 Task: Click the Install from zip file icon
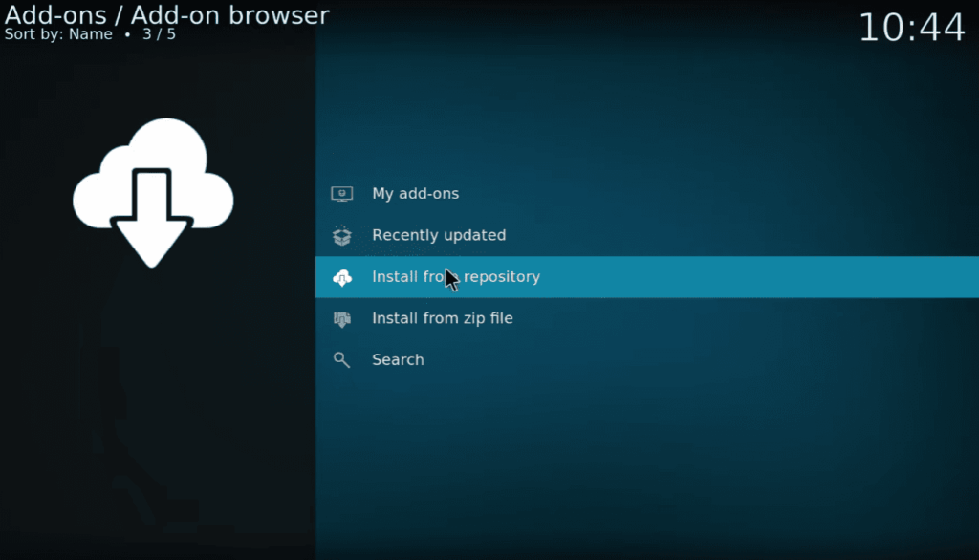pyautogui.click(x=341, y=319)
